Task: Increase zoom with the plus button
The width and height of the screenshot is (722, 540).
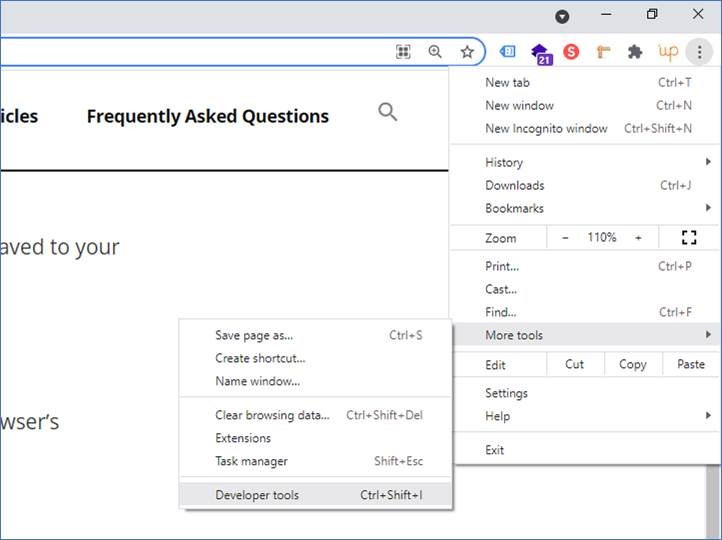Action: 638,238
